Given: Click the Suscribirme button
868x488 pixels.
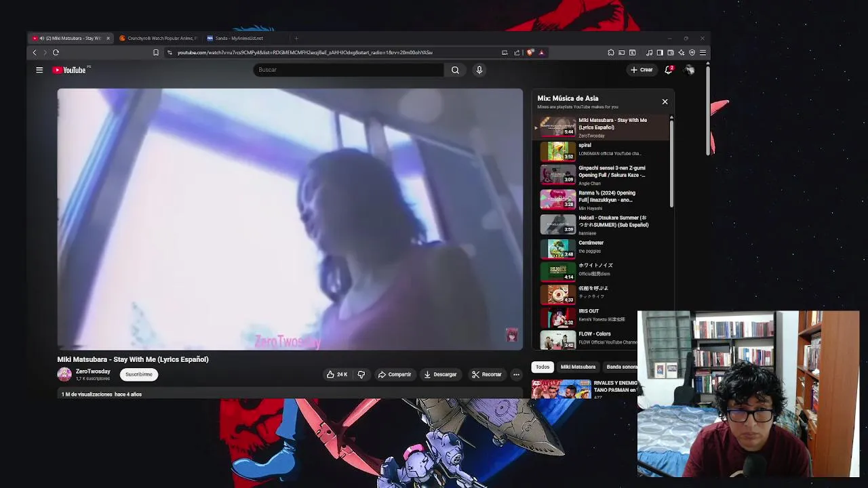Looking at the screenshot, I should click(139, 374).
